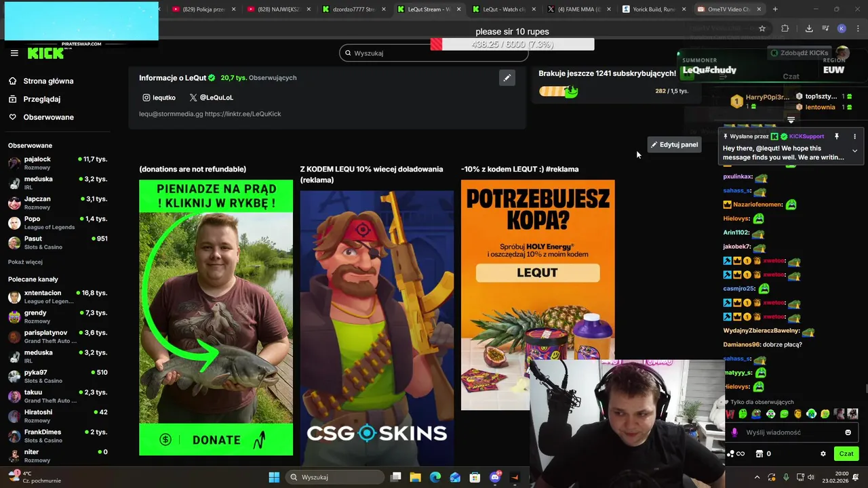The image size is (868, 488).
Task: Open Microsoft Edge from taskbar
Action: [435, 477]
